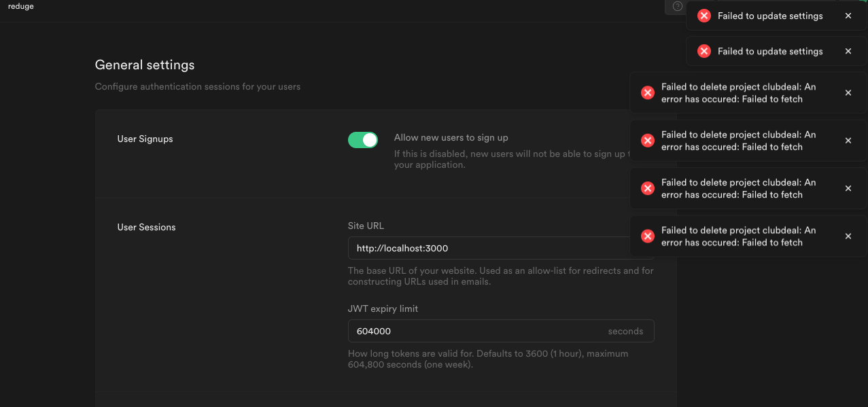Image resolution: width=868 pixels, height=407 pixels.
Task: Disable the Allow new users sign up toggle
Action: click(x=363, y=140)
